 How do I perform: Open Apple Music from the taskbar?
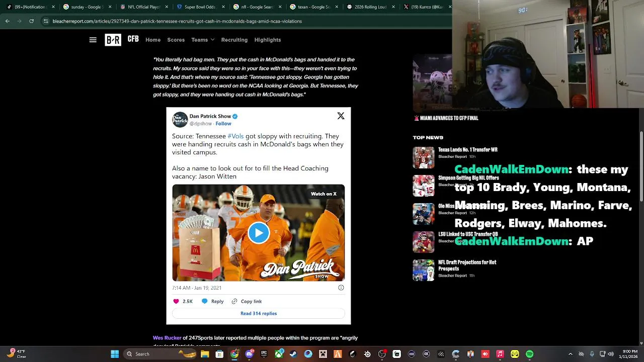(500, 354)
